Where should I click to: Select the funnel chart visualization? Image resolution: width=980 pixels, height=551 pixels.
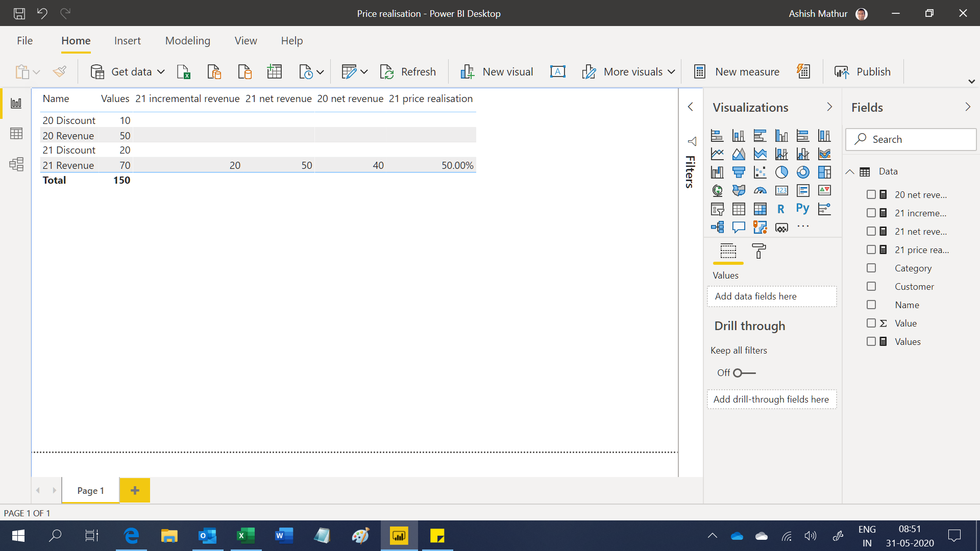click(739, 172)
